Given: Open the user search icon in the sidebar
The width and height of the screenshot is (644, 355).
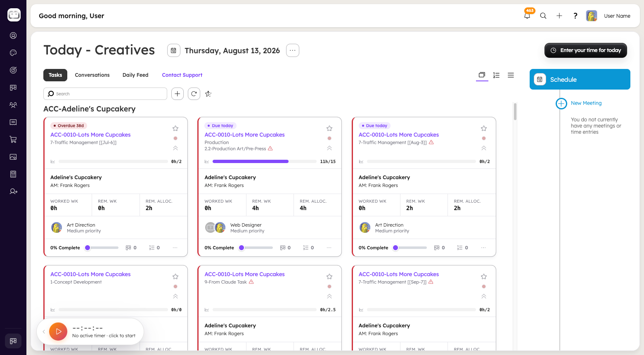Looking at the screenshot, I should (13, 192).
